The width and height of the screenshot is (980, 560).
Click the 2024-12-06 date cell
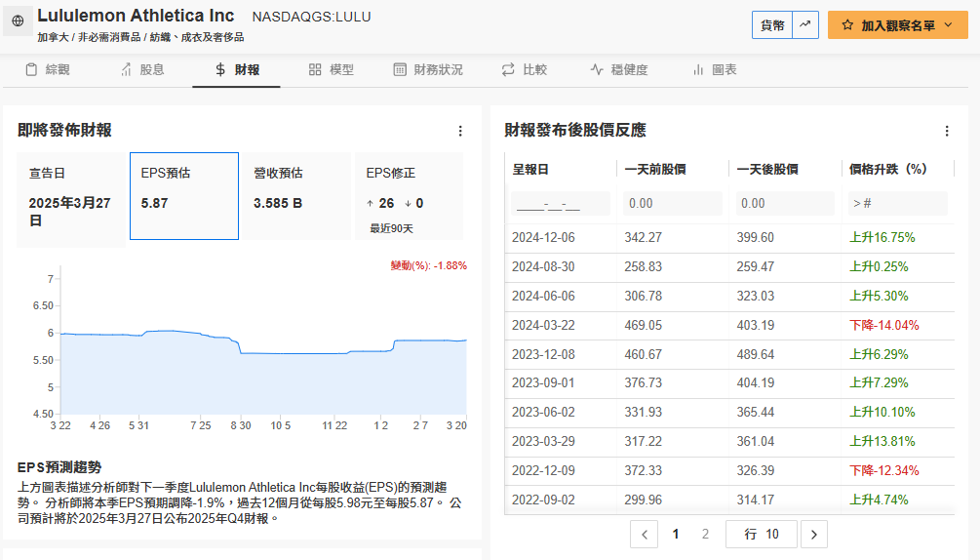coord(543,237)
